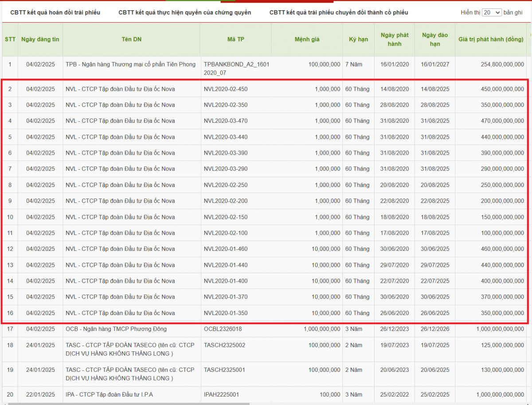Sort by the STT column header
This screenshot has height=405, width=532.
tap(10, 39)
